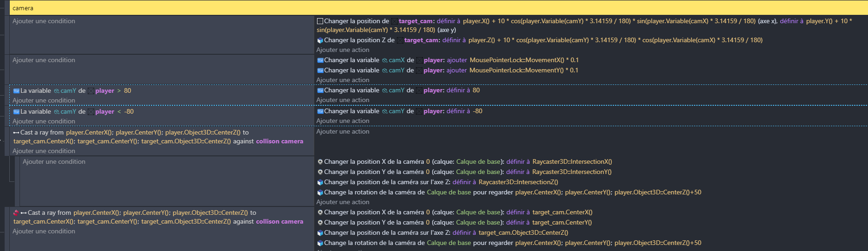This screenshot has height=251, width=868.
Task: Click small variable icon before "camY" in "> 80" condition
Action: (57, 91)
